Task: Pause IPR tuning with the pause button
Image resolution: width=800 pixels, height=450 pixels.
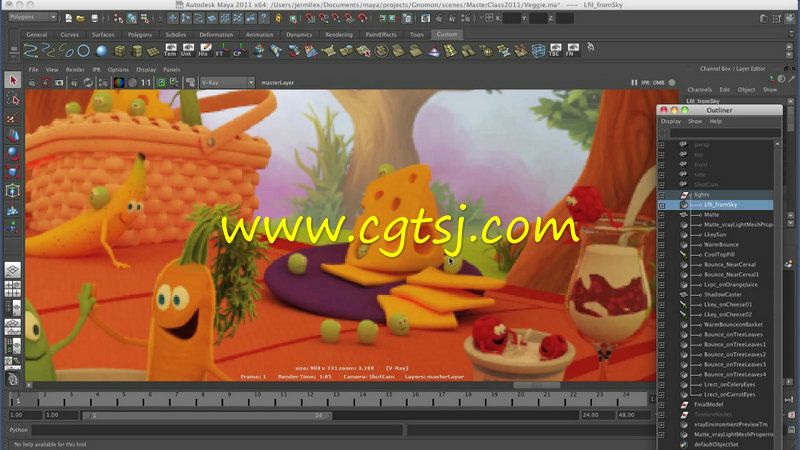Action: click(x=634, y=83)
